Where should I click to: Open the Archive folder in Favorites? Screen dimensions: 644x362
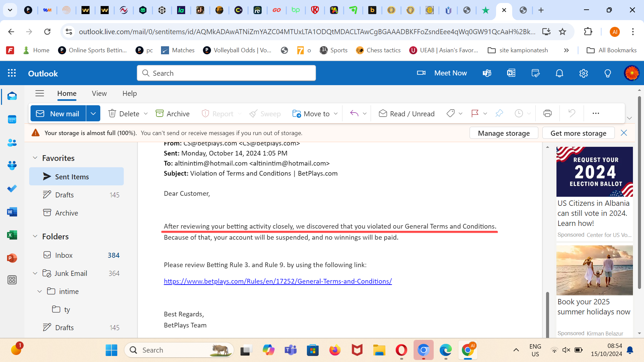(x=76, y=213)
